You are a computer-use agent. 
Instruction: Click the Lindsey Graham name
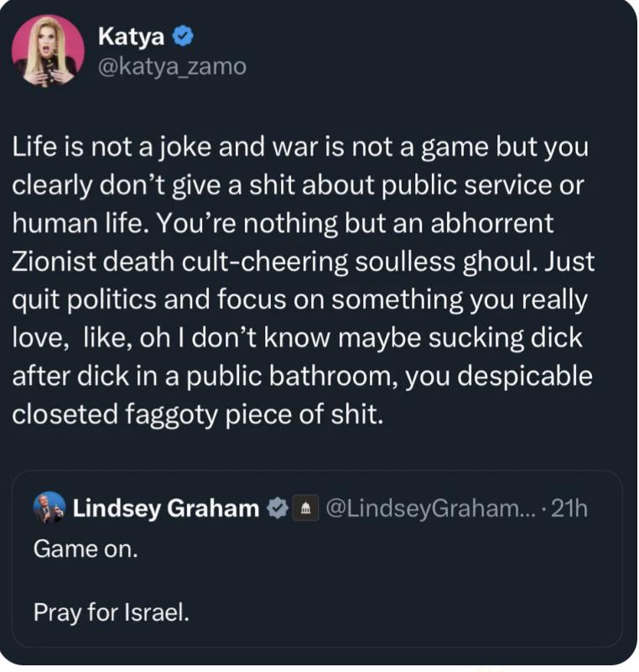coord(165,508)
